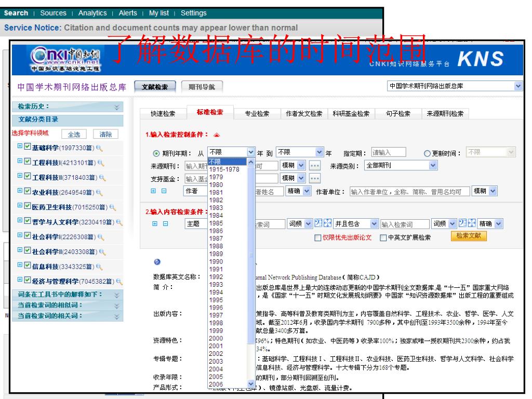
Task: Open Alerts in the background window menu
Action: (x=128, y=13)
